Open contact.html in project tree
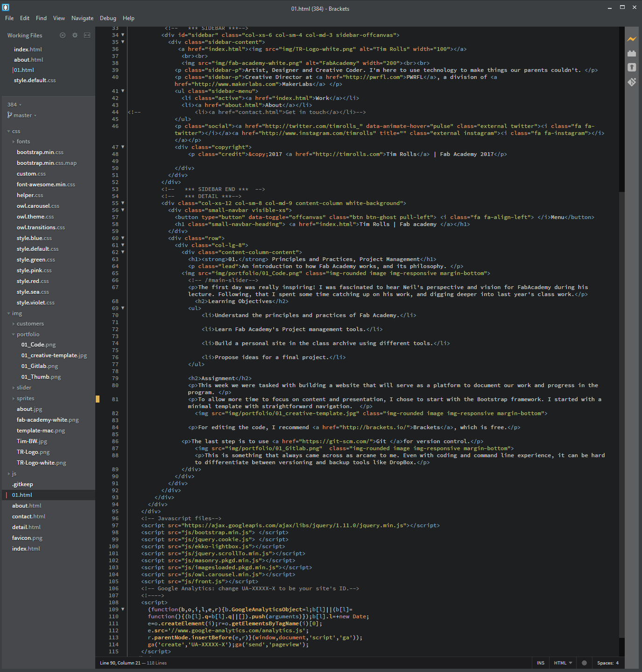This screenshot has height=672, width=642. [x=29, y=516]
